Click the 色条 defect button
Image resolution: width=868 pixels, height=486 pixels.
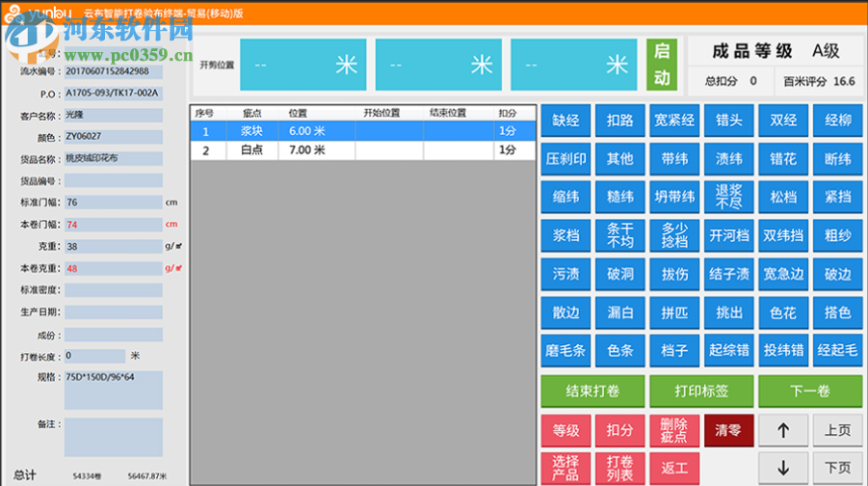coord(620,350)
